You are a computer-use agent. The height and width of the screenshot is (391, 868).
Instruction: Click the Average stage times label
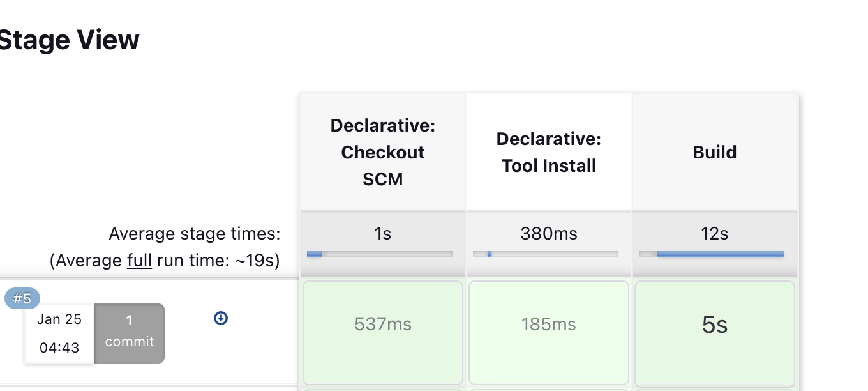[x=195, y=234]
